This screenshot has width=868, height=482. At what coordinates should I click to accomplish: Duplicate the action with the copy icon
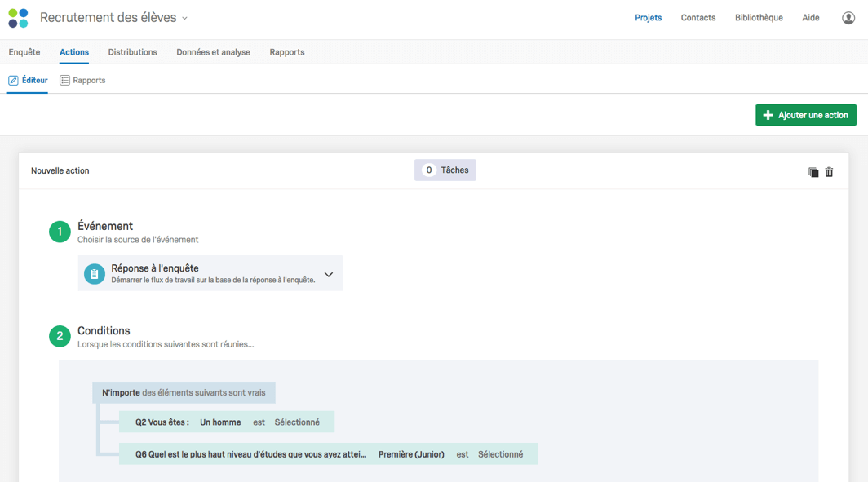tap(813, 172)
